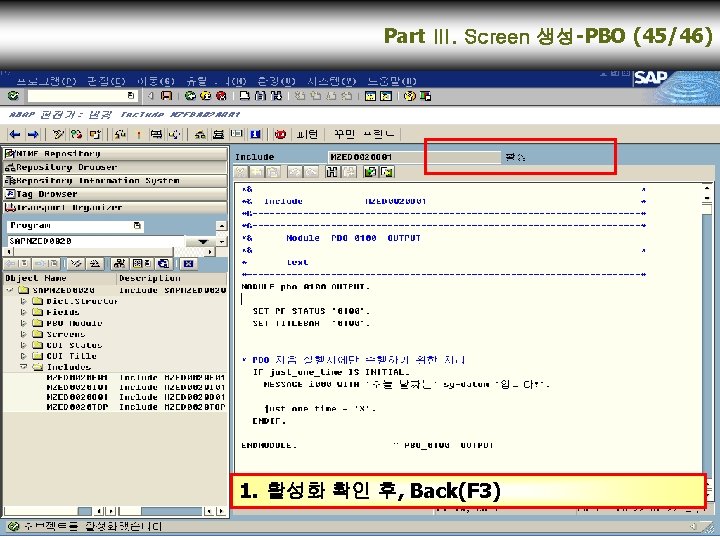Open the Tag Browser panel button
This screenshot has height=540, width=720.
pyautogui.click(x=115, y=194)
